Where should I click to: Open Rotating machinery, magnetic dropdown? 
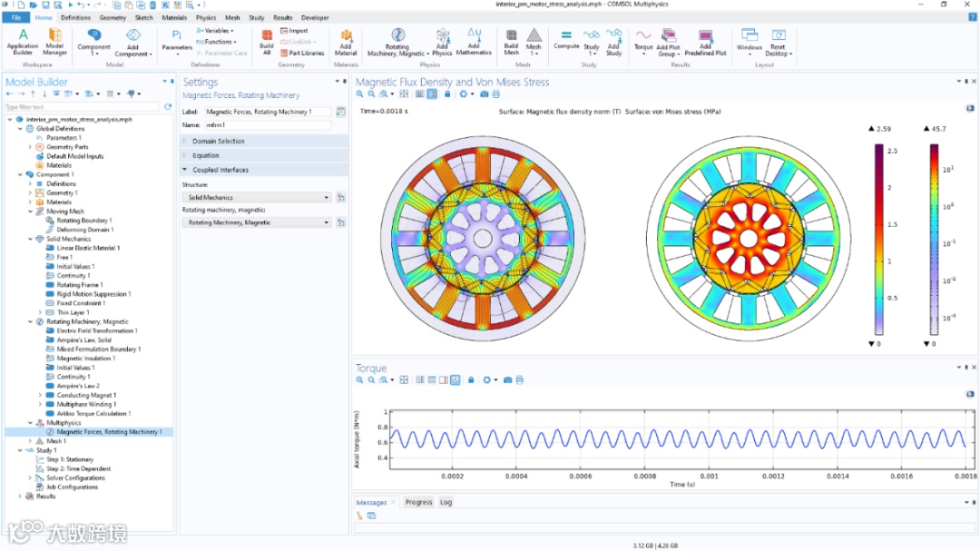pyautogui.click(x=259, y=222)
